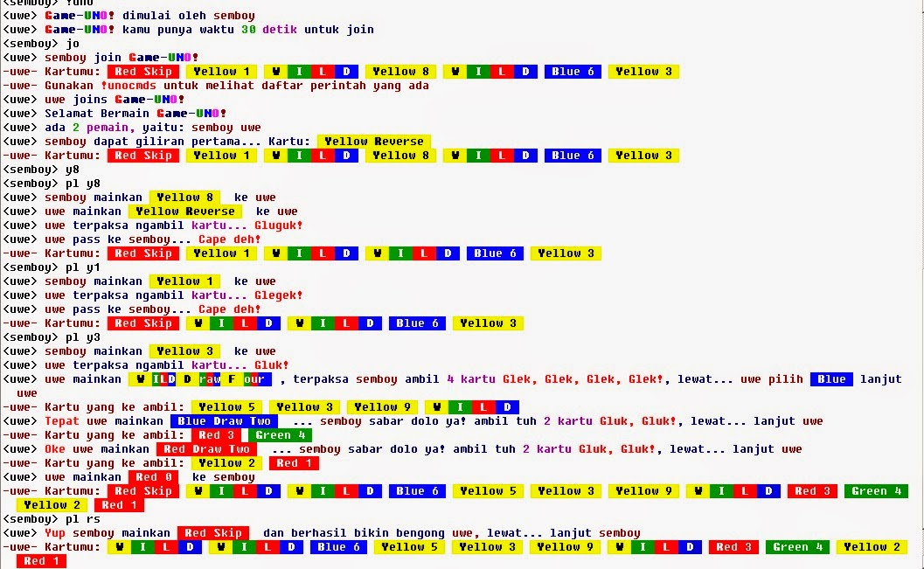Viewport: 924px width, 569px height.
Task: Click the '<semboy> pl y8' command line
Action: (52, 184)
